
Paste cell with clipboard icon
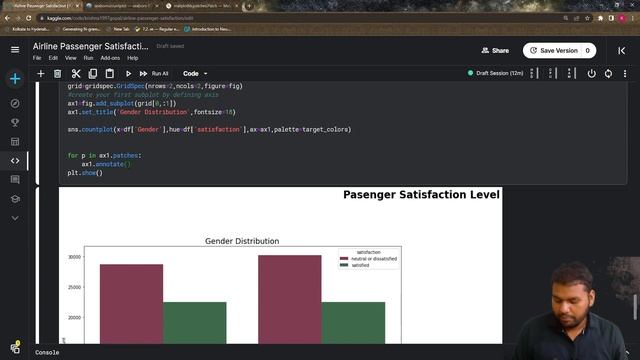point(109,73)
